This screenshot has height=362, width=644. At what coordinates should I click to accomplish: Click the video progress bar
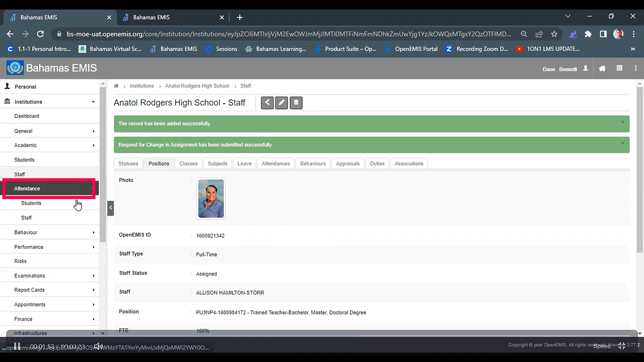pyautogui.click(x=322, y=335)
